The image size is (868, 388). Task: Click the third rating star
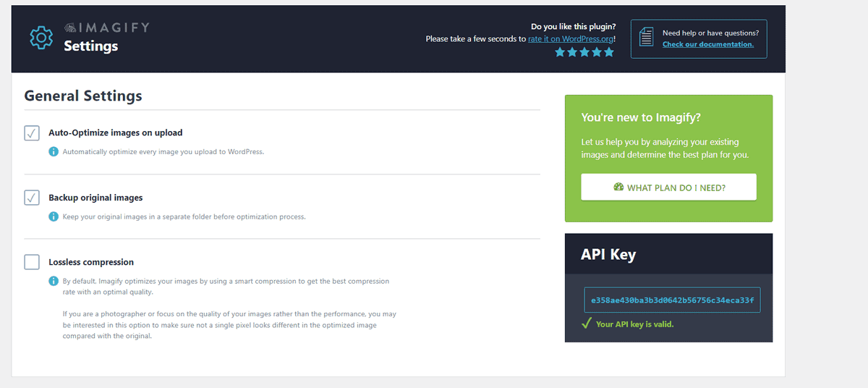pos(584,52)
